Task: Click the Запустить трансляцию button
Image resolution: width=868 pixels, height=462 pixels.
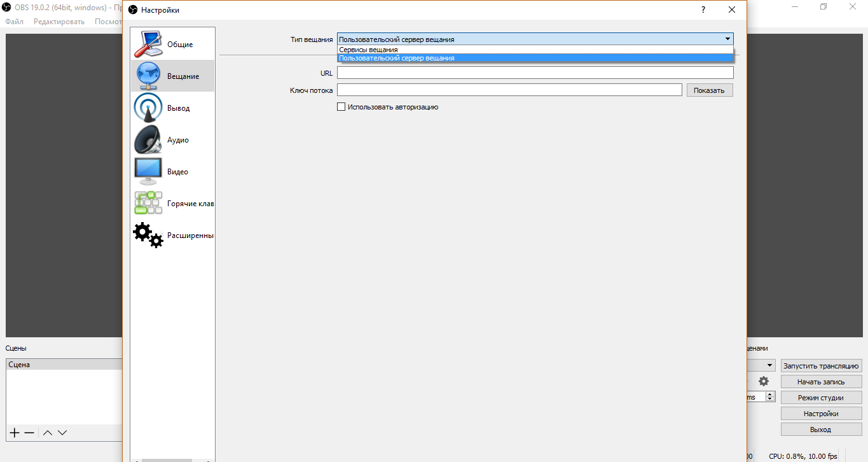Action: click(x=821, y=366)
